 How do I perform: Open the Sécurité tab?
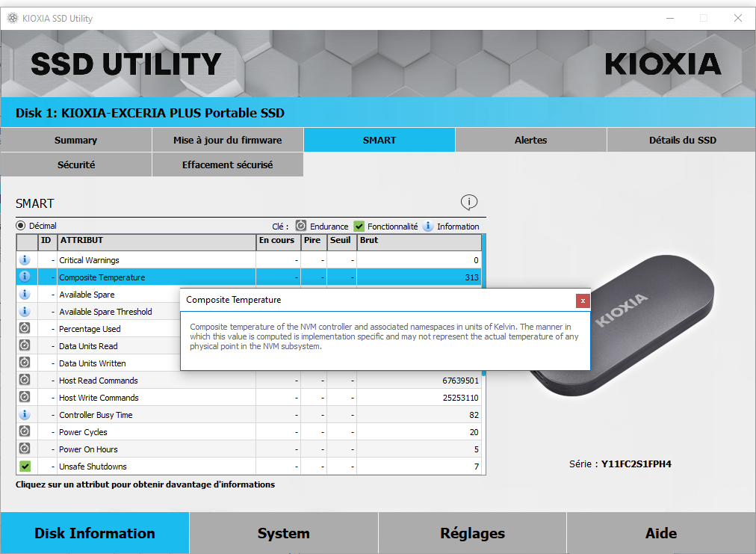click(75, 164)
